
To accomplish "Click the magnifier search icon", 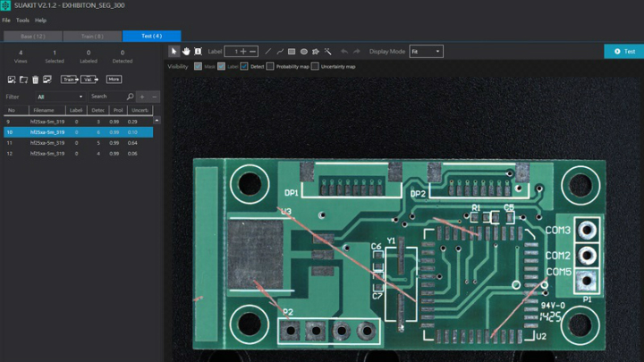I will [x=131, y=97].
